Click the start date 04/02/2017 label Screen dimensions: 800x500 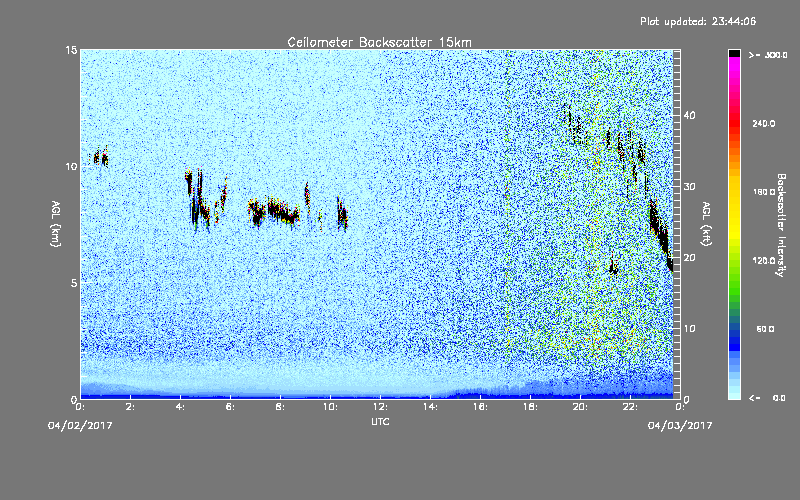(80, 426)
